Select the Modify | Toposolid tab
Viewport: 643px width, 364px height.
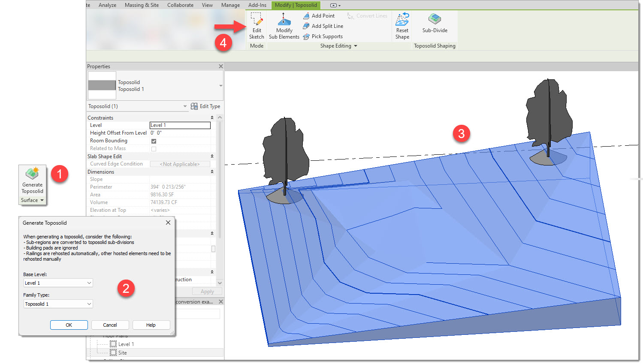(296, 5)
